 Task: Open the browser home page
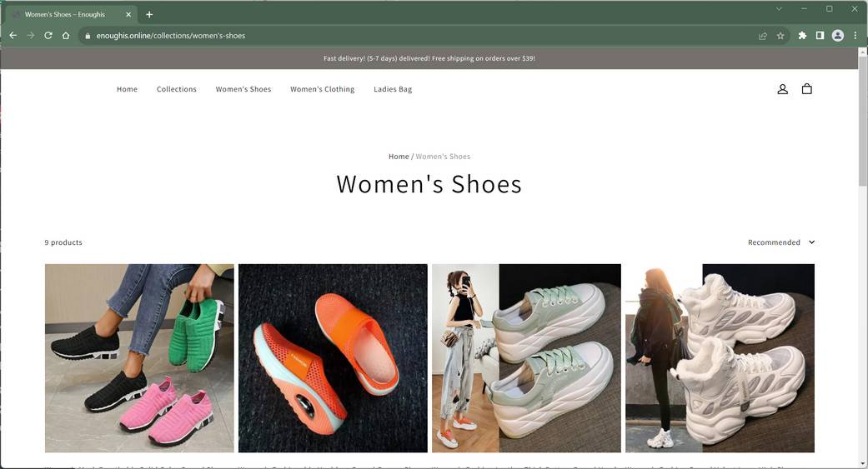click(x=66, y=35)
